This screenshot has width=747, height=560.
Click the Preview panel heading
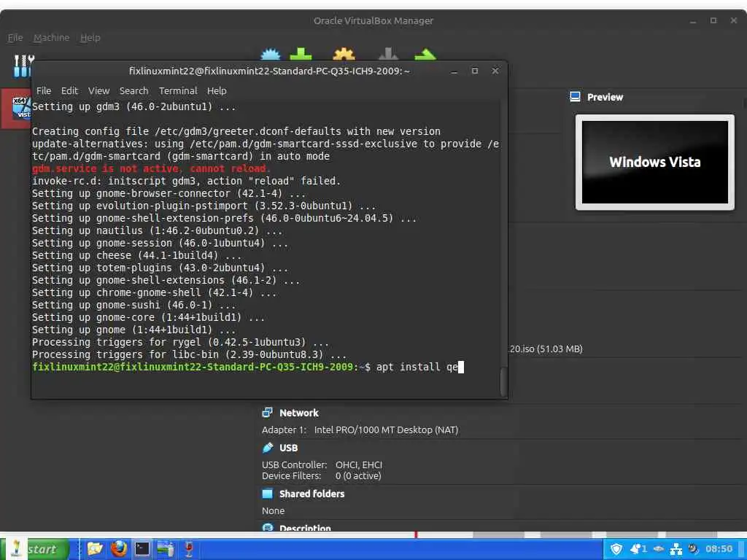coord(605,97)
